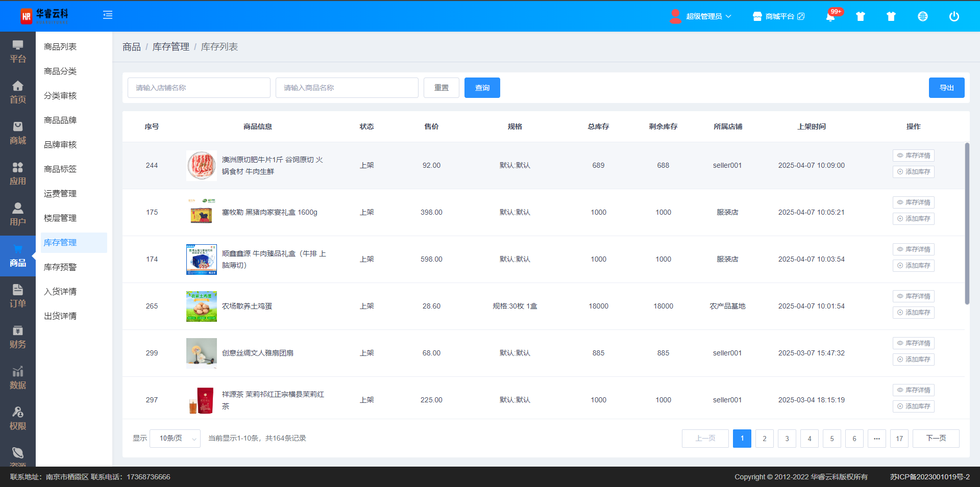Image resolution: width=980 pixels, height=487 pixels.
Task: Click the 查询 search button
Action: click(482, 88)
